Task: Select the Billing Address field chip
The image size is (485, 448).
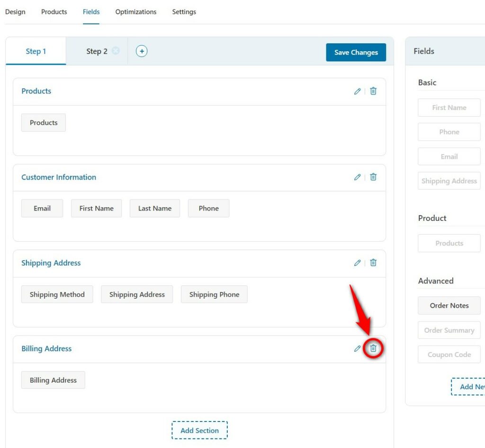Action: click(x=53, y=380)
